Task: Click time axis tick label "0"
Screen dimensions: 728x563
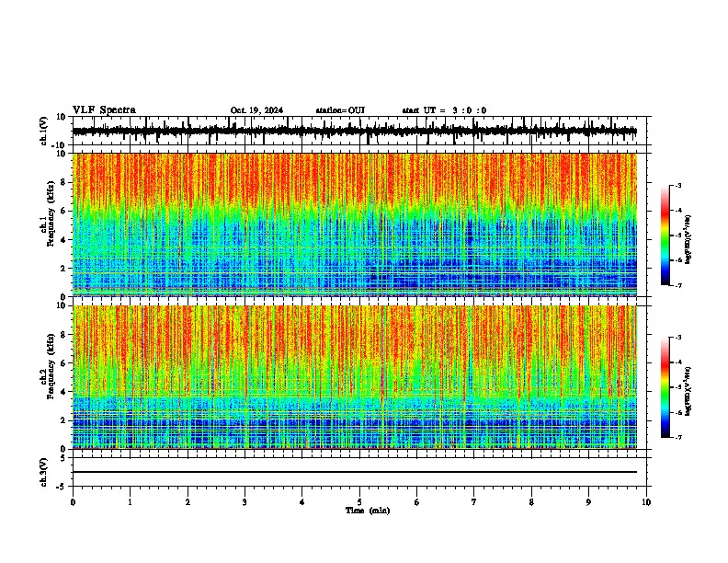Action: point(73,502)
